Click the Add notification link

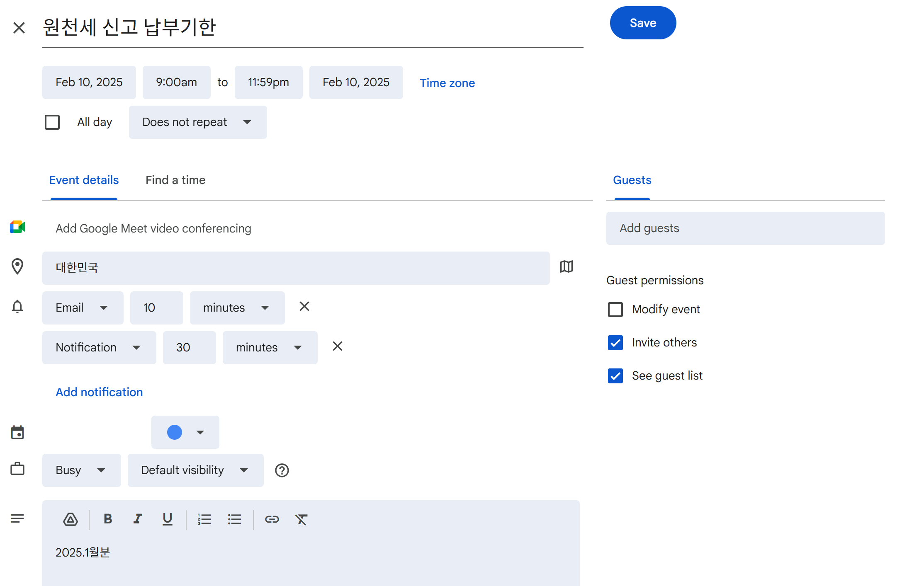[99, 392]
